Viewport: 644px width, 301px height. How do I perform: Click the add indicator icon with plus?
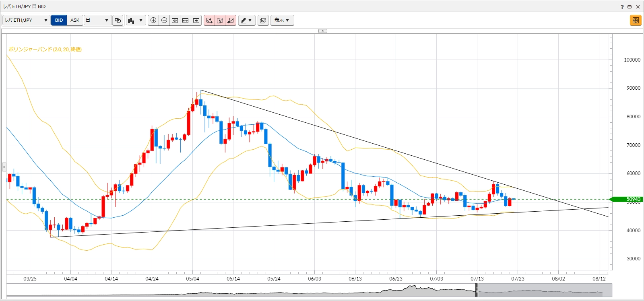pyautogui.click(x=209, y=20)
